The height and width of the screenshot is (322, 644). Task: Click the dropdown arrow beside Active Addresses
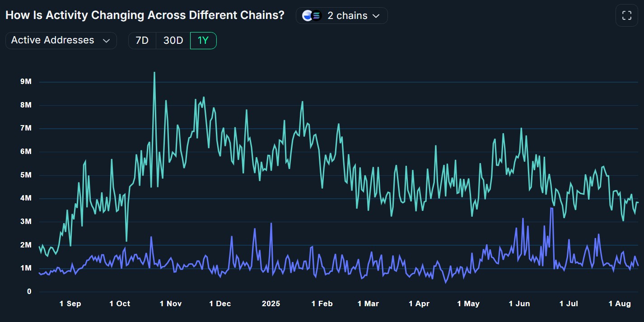coord(107,40)
